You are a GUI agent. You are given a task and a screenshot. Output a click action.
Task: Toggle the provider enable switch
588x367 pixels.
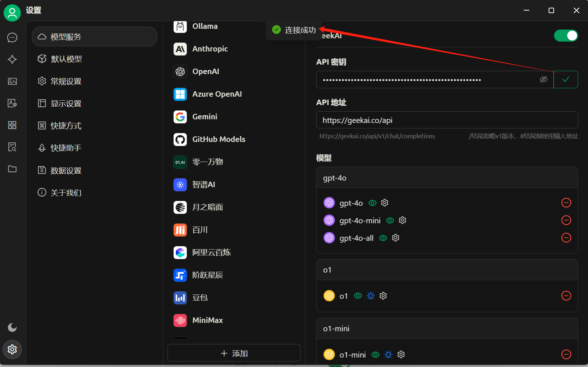coord(566,36)
